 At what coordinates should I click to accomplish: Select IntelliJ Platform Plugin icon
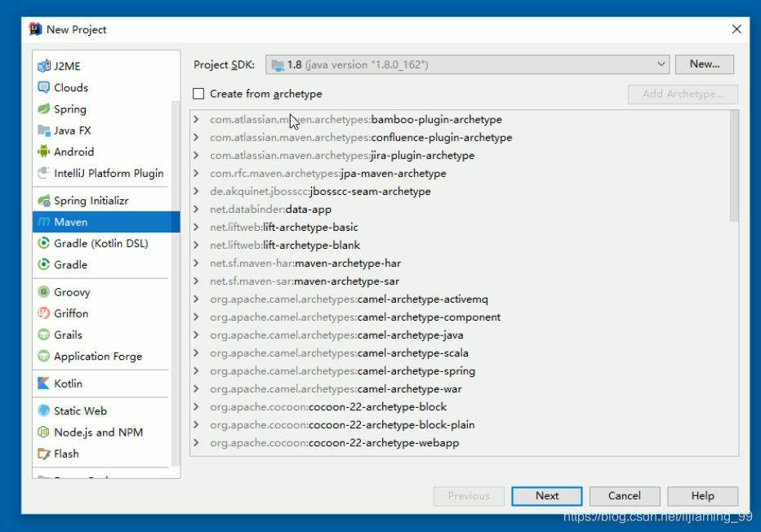click(43, 173)
